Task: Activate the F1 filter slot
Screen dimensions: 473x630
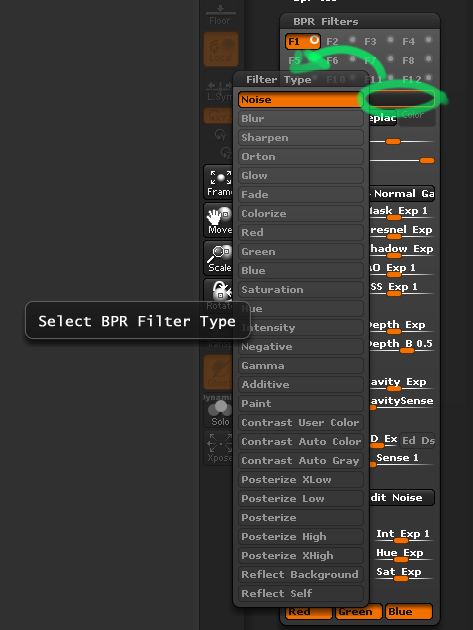Action: 303,42
